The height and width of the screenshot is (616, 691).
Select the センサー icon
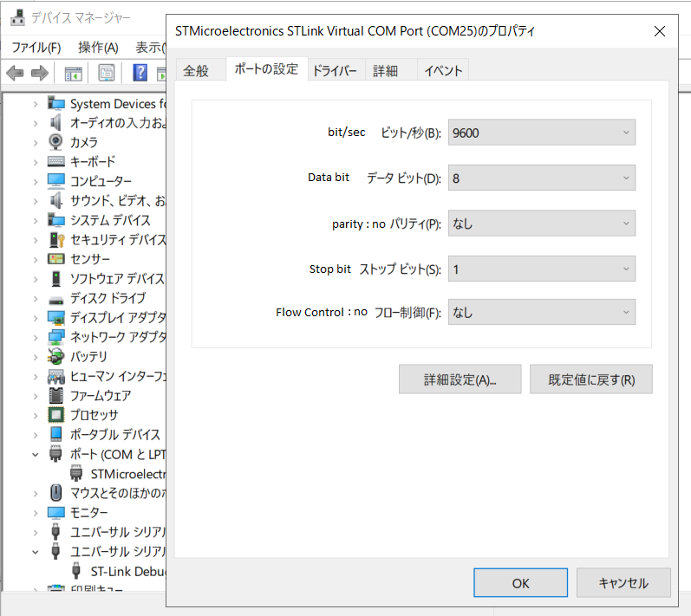click(x=56, y=259)
